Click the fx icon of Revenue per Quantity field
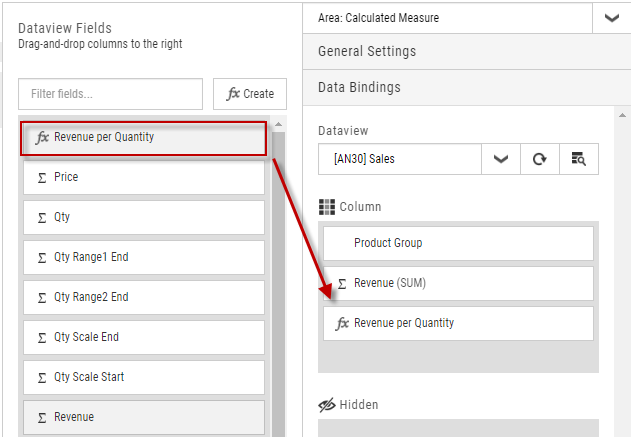631x437 pixels. click(42, 138)
